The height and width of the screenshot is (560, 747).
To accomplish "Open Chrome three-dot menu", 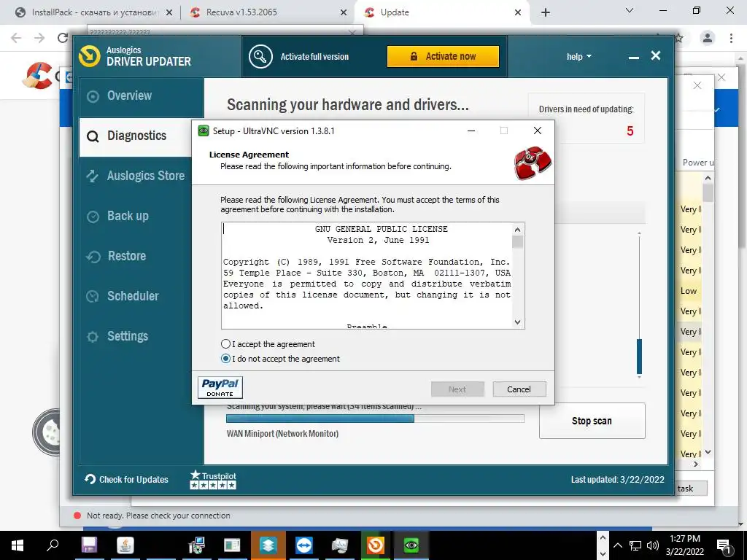I will (x=731, y=38).
